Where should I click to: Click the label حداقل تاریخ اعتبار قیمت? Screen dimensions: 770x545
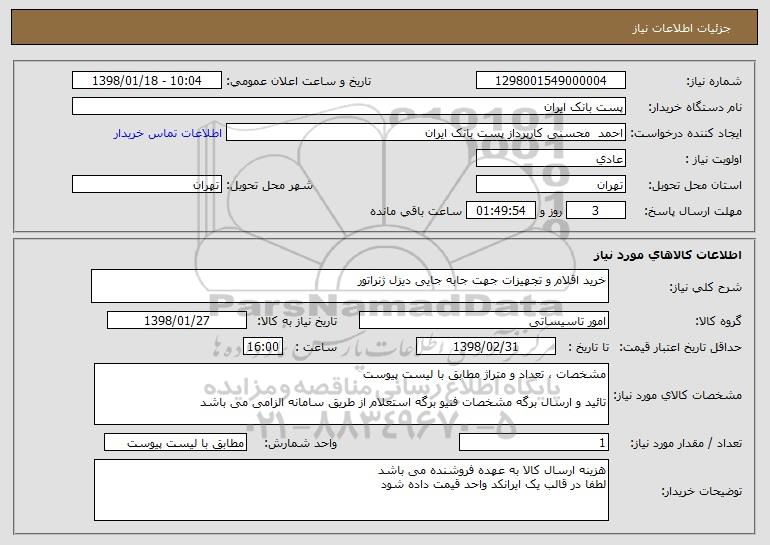click(x=681, y=347)
